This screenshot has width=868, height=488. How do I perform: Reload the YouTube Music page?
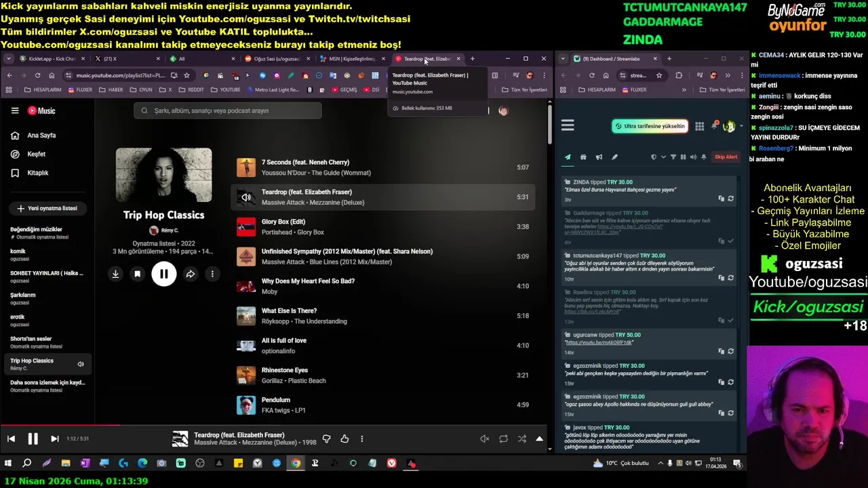pyautogui.click(x=37, y=75)
